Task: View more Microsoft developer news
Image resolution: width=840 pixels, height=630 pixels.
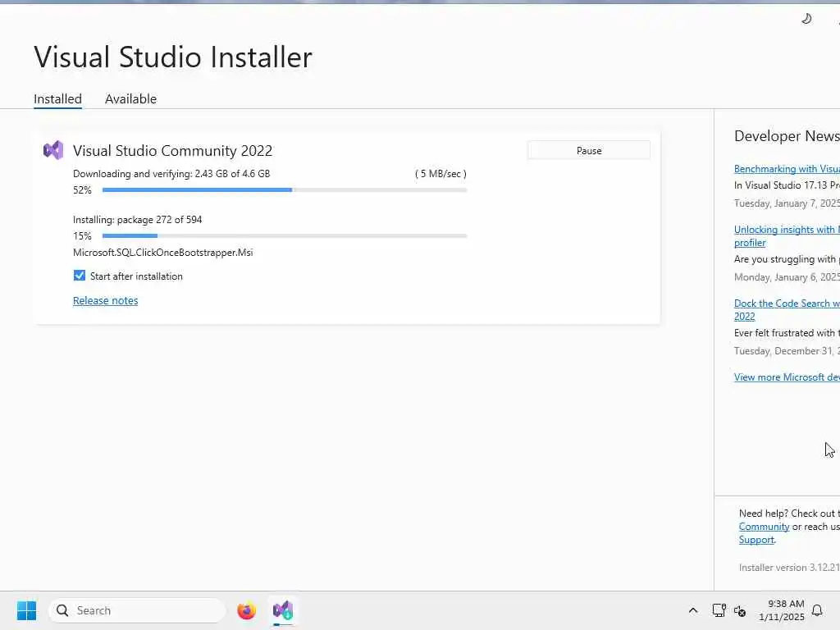Action: click(x=787, y=377)
